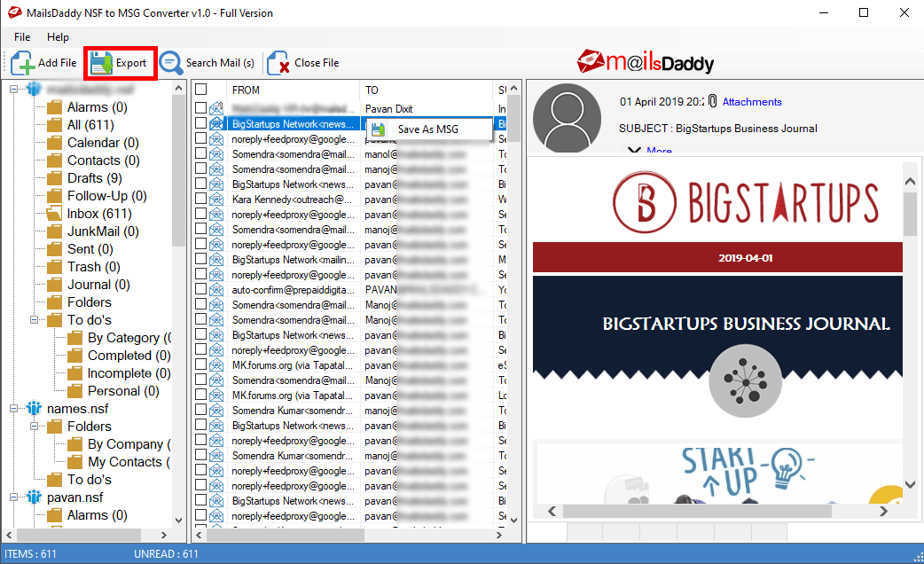Viewport: 924px width, 564px height.
Task: Click the preview pane scroll-down arrow
Action: [x=911, y=484]
